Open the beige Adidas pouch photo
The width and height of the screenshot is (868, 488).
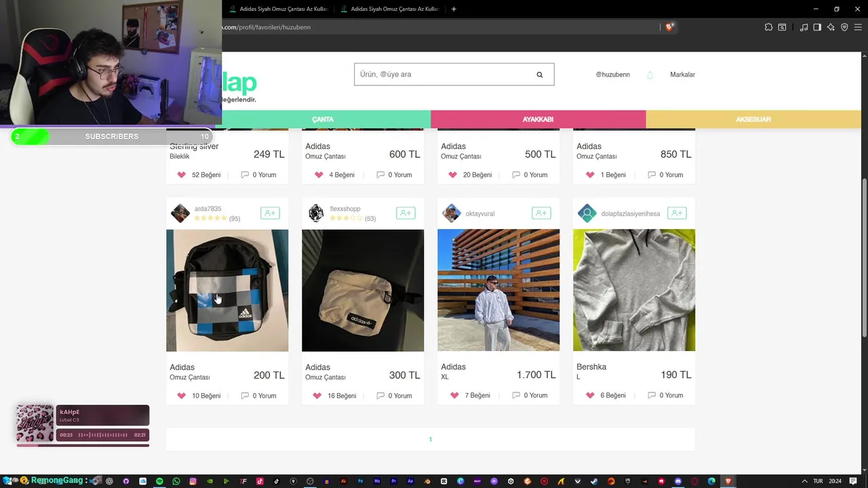coord(363,290)
